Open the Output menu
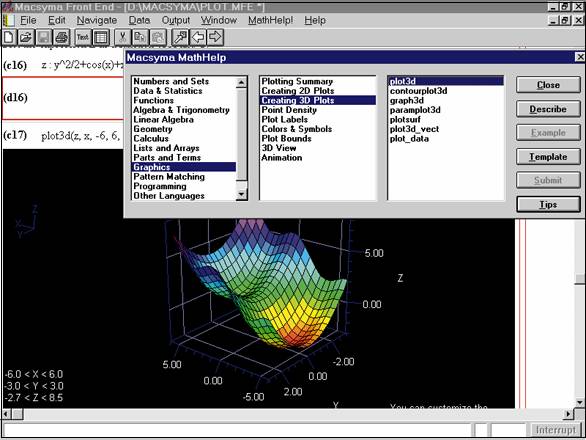586x440 pixels. click(x=176, y=21)
